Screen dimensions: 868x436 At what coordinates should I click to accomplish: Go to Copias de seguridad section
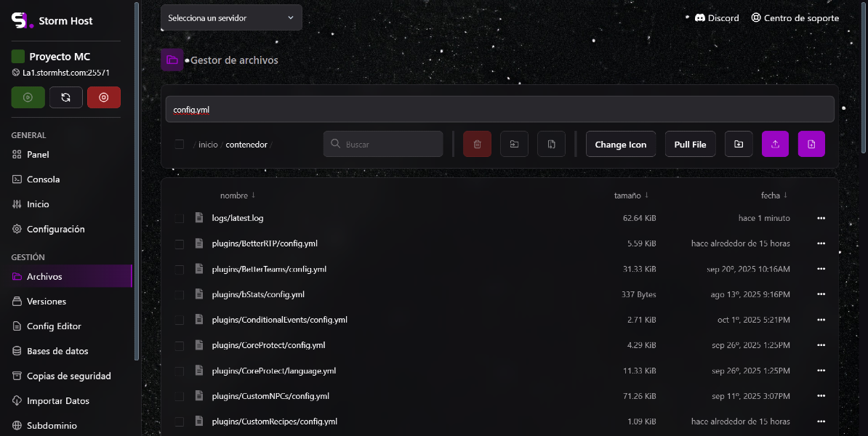[x=68, y=376]
